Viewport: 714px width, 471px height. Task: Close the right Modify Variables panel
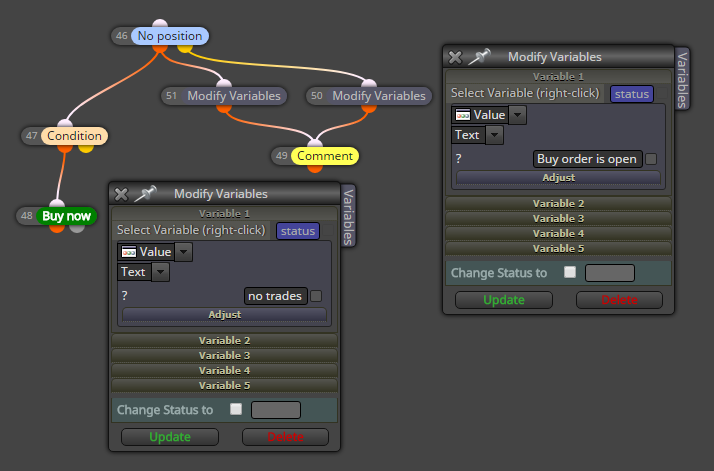pos(455,57)
